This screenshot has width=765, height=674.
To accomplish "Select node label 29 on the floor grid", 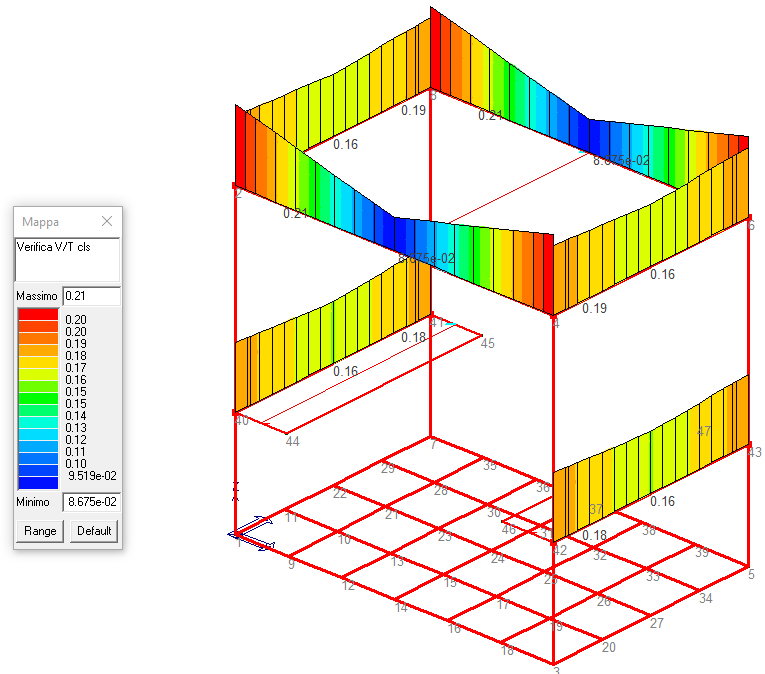I will click(x=388, y=469).
